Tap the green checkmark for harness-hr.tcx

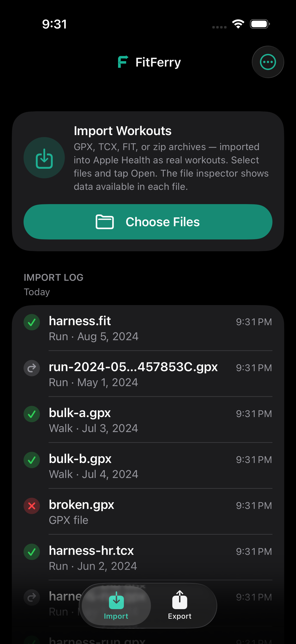(x=32, y=552)
